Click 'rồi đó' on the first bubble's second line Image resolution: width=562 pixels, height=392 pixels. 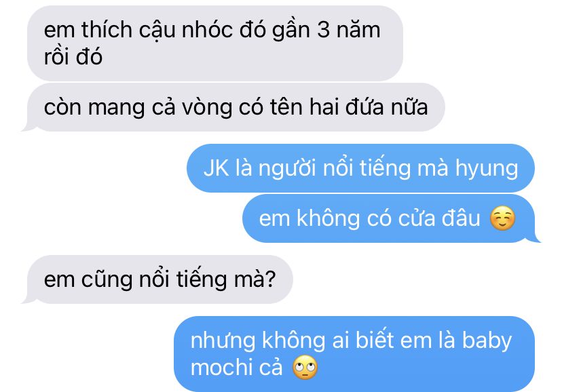click(x=73, y=56)
